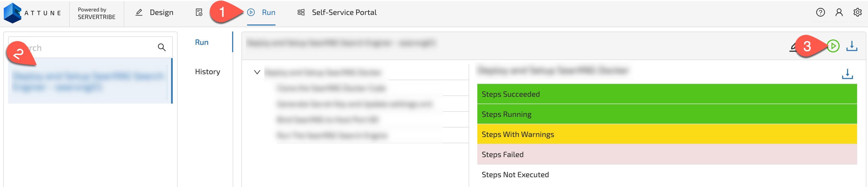This screenshot has height=187, width=868.
Task: Open the Self-Service Portal
Action: 337,13
